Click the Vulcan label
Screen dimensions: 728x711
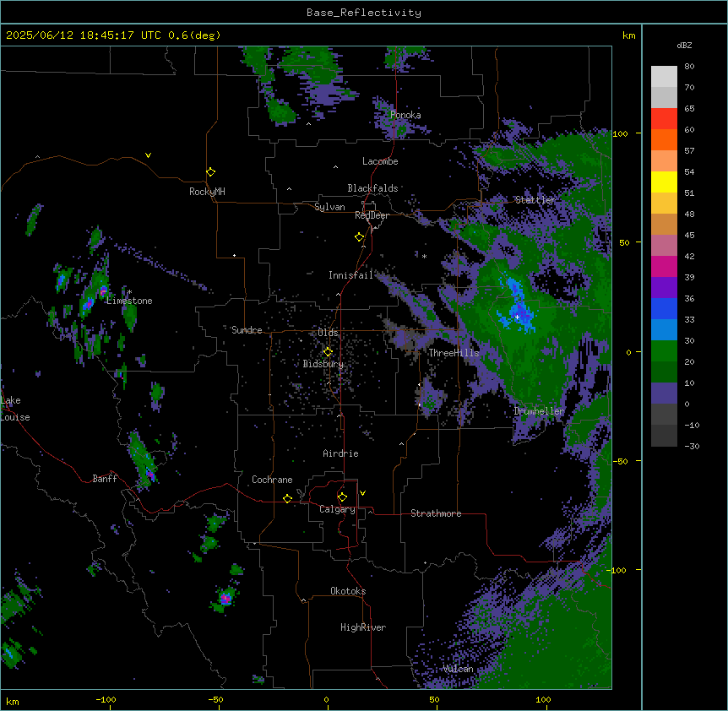click(458, 669)
